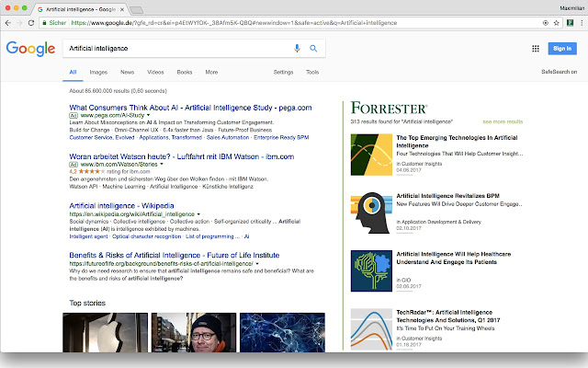The image size is (588, 368).
Task: Reload the page with the refresh icon
Action: pyautogui.click(x=31, y=23)
